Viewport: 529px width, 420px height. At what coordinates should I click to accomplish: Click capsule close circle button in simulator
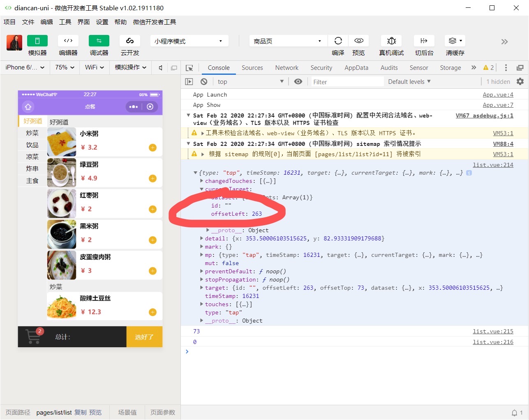coord(150,107)
